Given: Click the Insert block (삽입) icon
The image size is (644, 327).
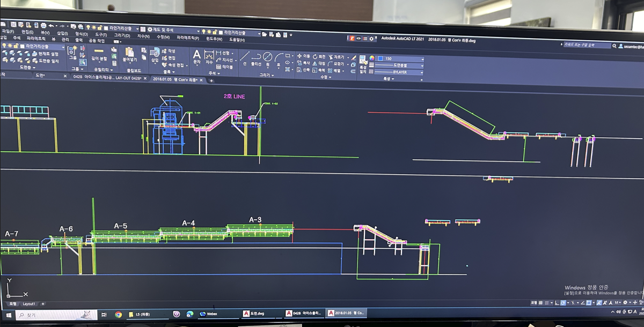Looking at the screenshot, I should (x=155, y=55).
